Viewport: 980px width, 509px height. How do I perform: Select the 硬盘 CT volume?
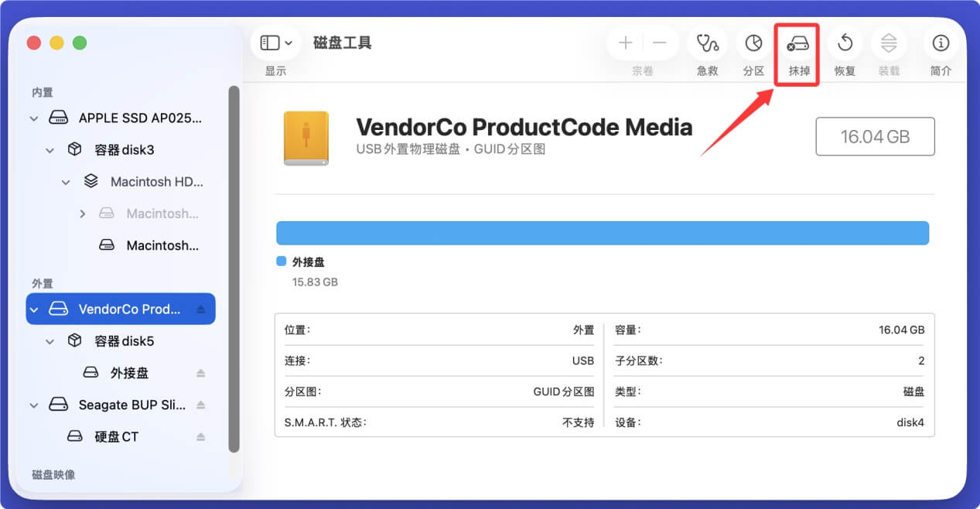[116, 436]
